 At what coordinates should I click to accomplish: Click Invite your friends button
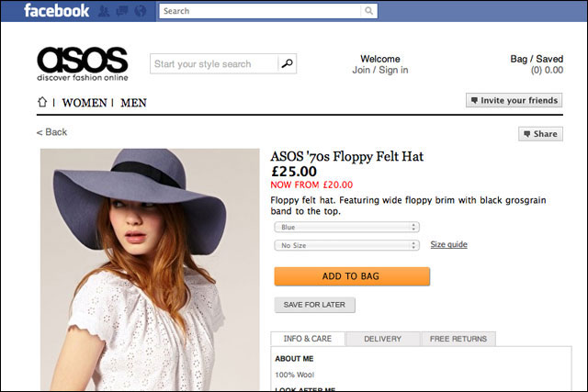(514, 100)
